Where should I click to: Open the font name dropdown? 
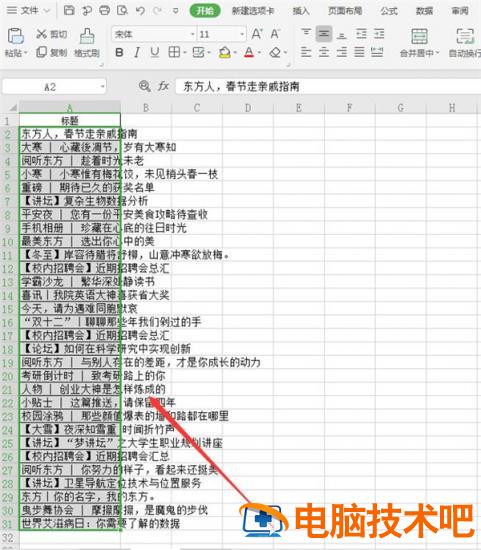point(193,34)
